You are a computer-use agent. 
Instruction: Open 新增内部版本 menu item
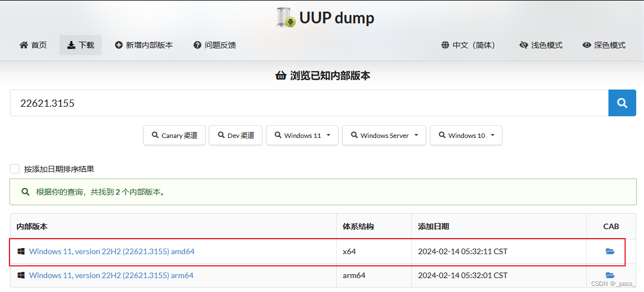[144, 45]
